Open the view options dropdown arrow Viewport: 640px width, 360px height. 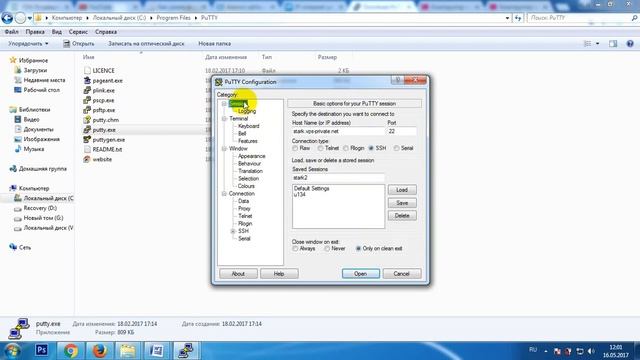click(598, 44)
